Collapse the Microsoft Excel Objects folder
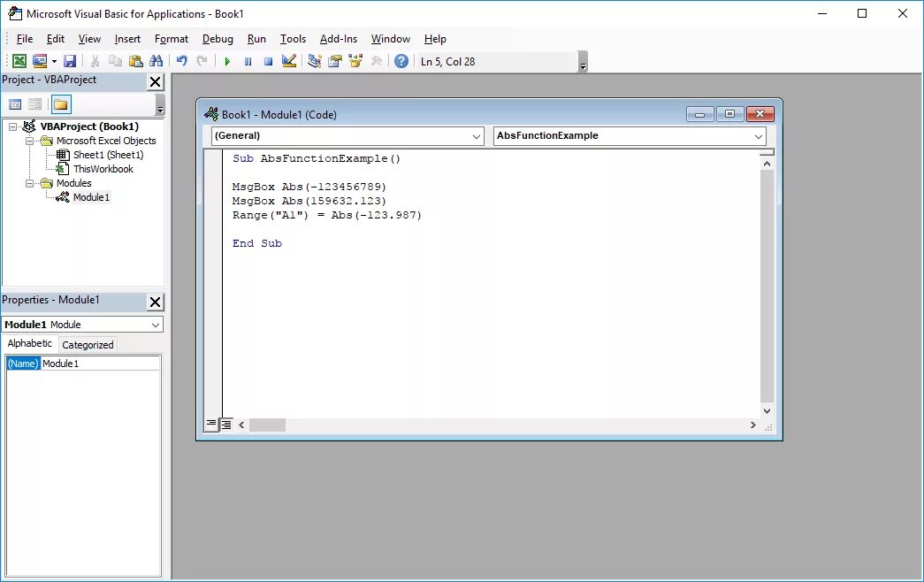 coord(29,141)
